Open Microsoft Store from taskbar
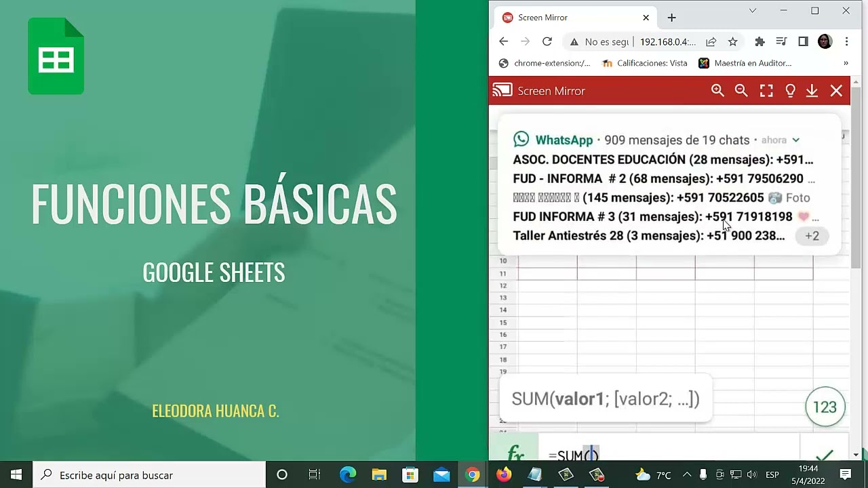 point(410,475)
